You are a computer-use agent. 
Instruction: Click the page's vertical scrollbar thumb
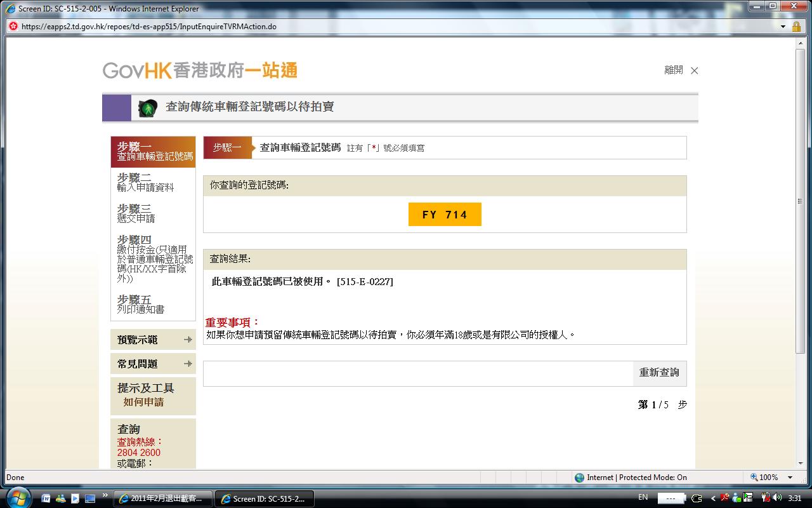click(x=800, y=201)
